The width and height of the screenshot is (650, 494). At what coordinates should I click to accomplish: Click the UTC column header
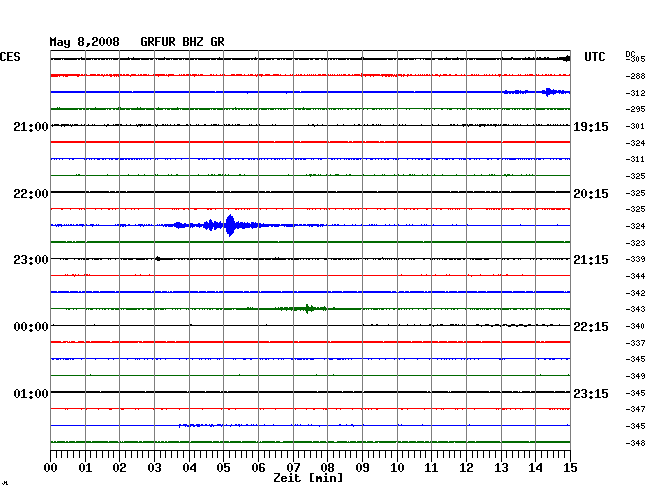(595, 57)
